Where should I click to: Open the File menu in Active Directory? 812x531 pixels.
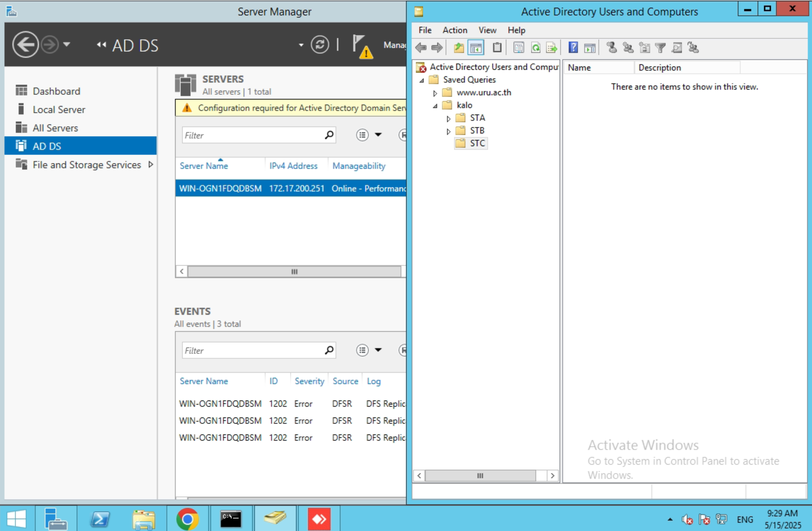(x=425, y=30)
